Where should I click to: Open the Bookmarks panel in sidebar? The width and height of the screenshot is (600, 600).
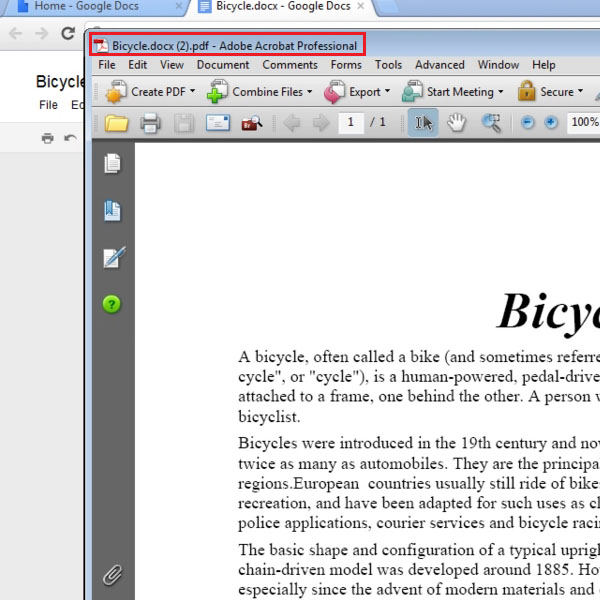pyautogui.click(x=112, y=211)
